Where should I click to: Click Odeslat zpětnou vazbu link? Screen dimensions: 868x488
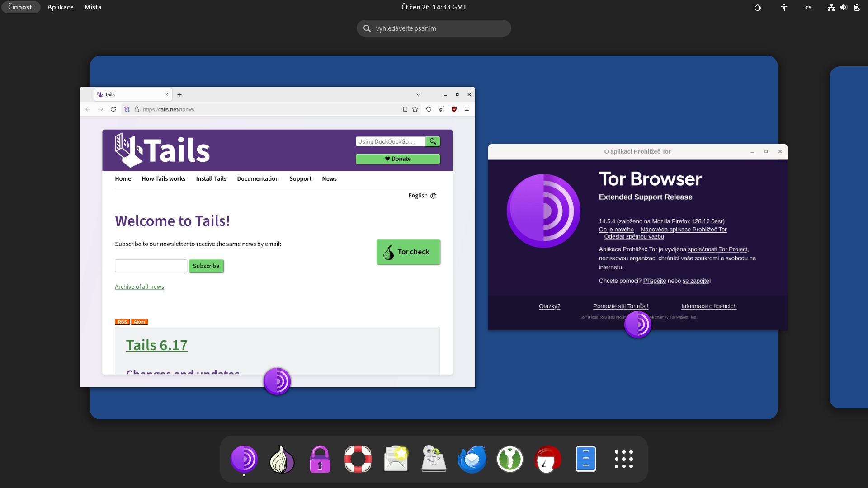[634, 237]
